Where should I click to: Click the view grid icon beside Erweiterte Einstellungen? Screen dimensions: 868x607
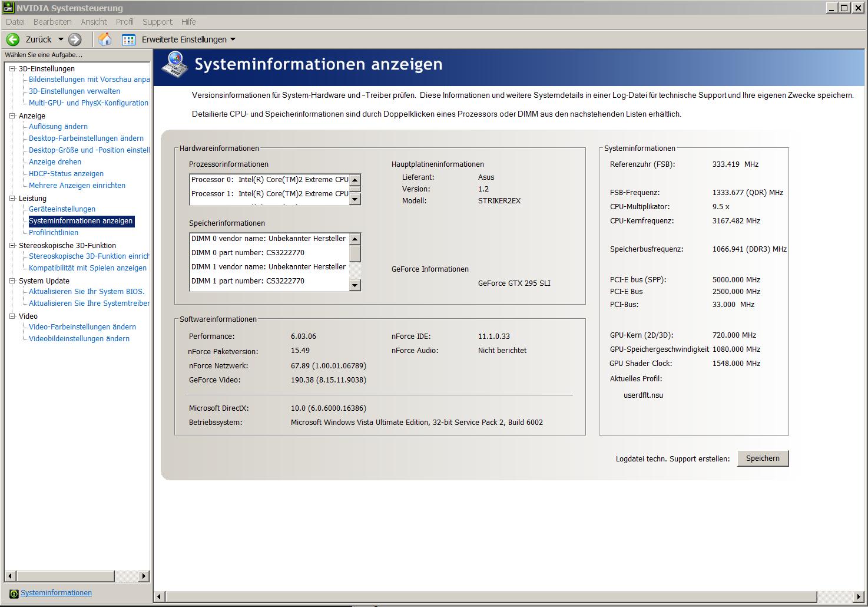(x=128, y=39)
